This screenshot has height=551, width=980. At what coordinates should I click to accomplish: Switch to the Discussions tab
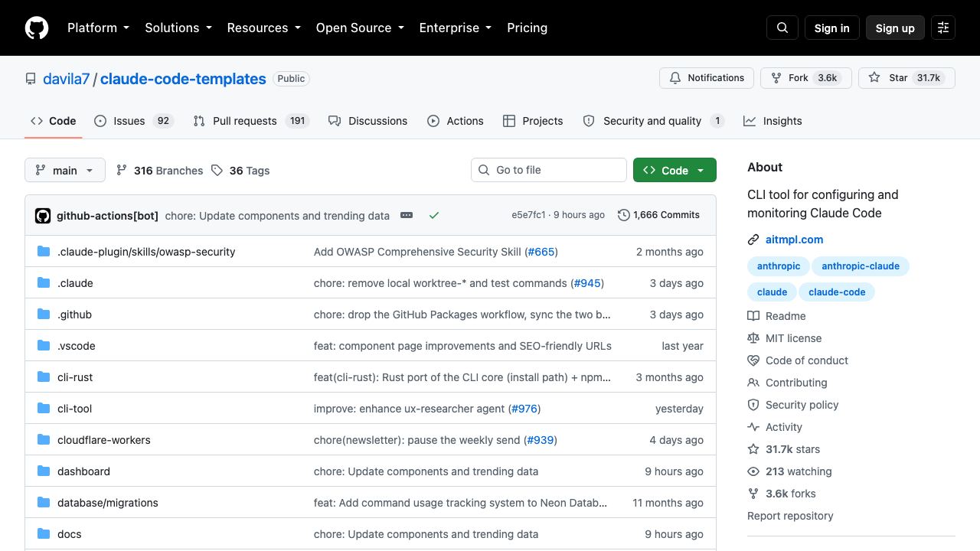(367, 121)
